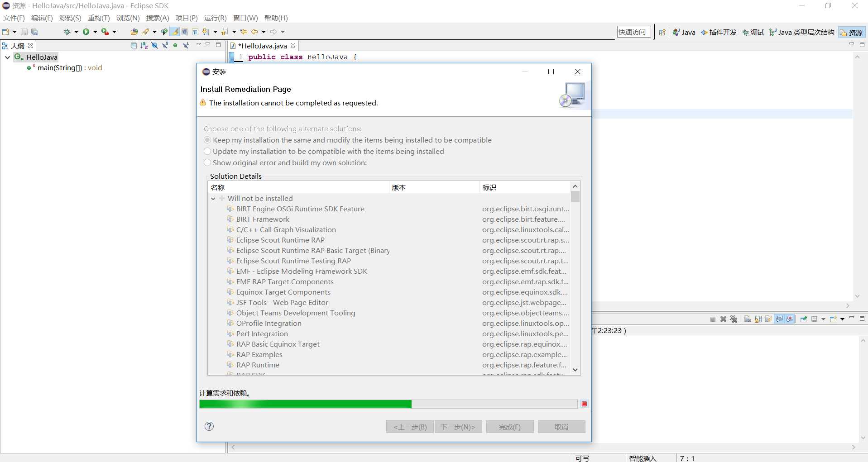
Task: Open the Debug configurations dropdown arrow
Action: [76, 32]
